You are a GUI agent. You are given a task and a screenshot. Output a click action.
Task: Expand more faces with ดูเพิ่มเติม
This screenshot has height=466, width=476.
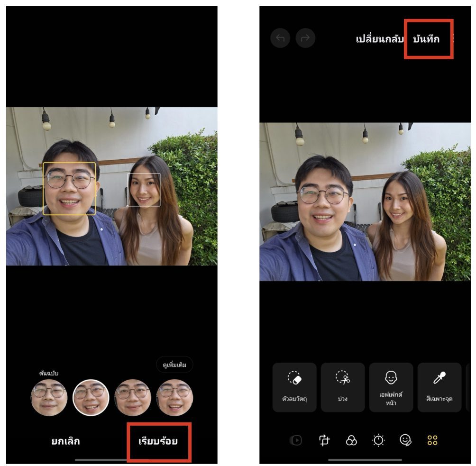pos(174,365)
